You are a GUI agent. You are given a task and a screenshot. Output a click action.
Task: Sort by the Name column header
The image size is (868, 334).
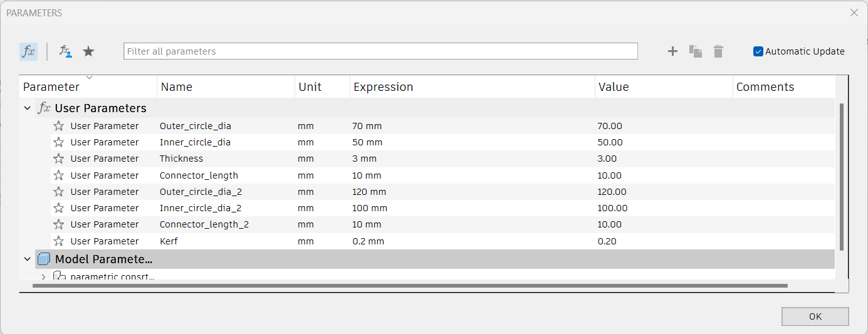pyautogui.click(x=177, y=87)
